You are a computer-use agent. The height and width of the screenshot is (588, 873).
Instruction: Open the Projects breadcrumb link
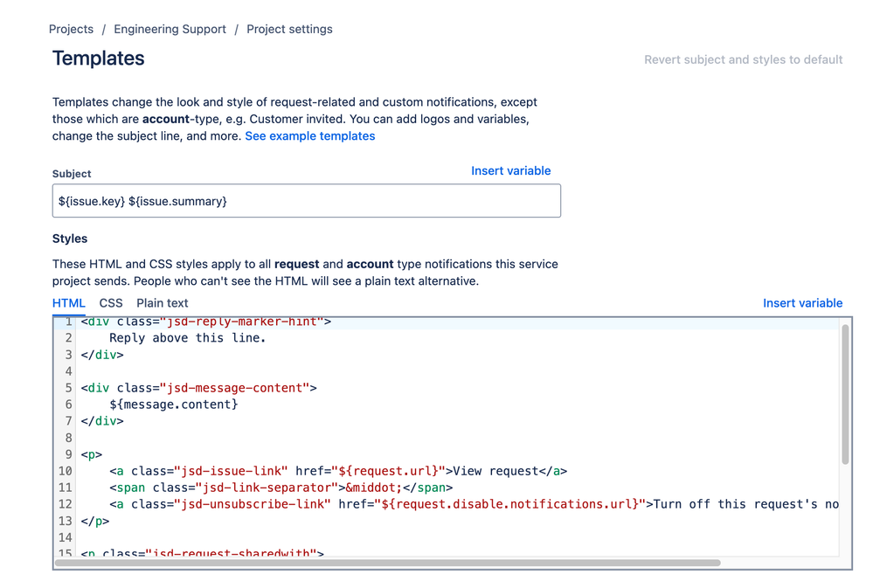71,29
